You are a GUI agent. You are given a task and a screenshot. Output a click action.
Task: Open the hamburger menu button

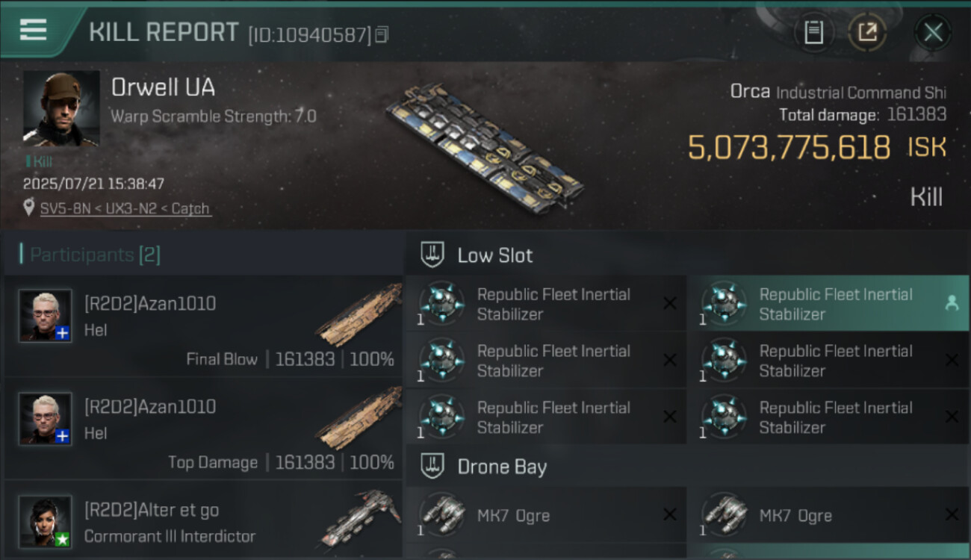point(34,31)
